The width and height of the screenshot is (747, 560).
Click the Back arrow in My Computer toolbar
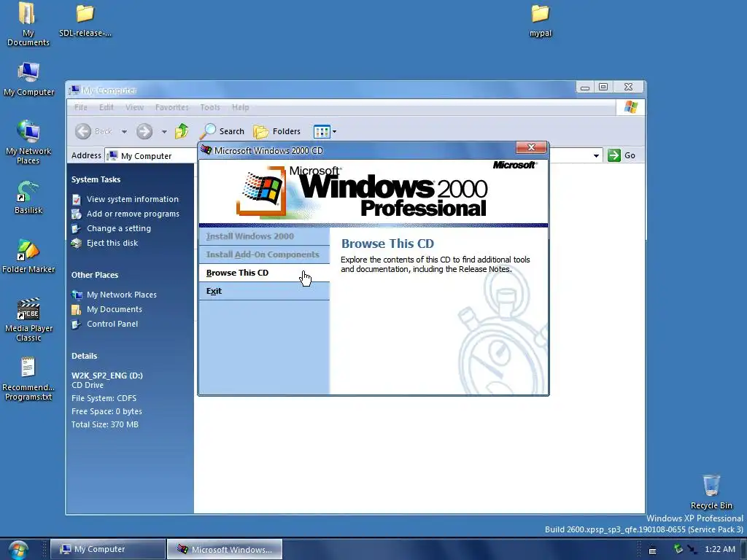pyautogui.click(x=83, y=131)
